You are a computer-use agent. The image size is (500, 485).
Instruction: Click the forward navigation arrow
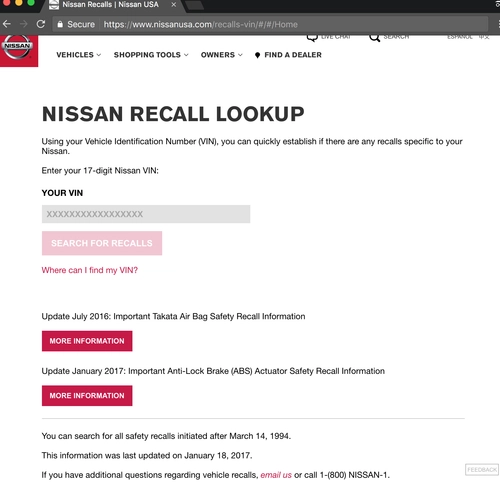coord(24,24)
